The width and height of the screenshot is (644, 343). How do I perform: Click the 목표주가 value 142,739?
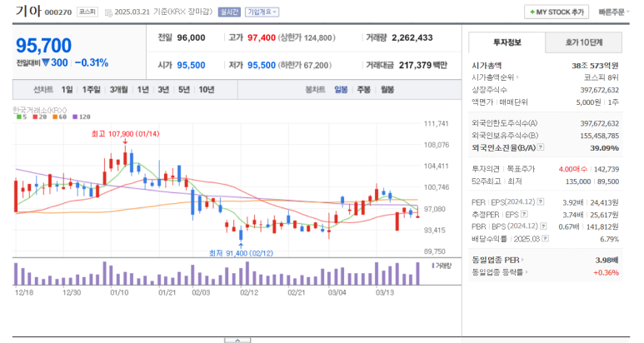(607, 169)
